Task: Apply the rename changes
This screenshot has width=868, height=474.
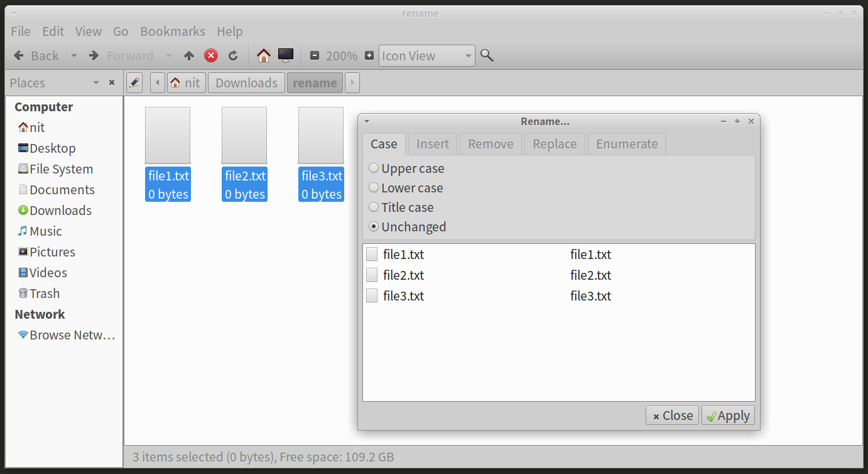Action: (728, 415)
